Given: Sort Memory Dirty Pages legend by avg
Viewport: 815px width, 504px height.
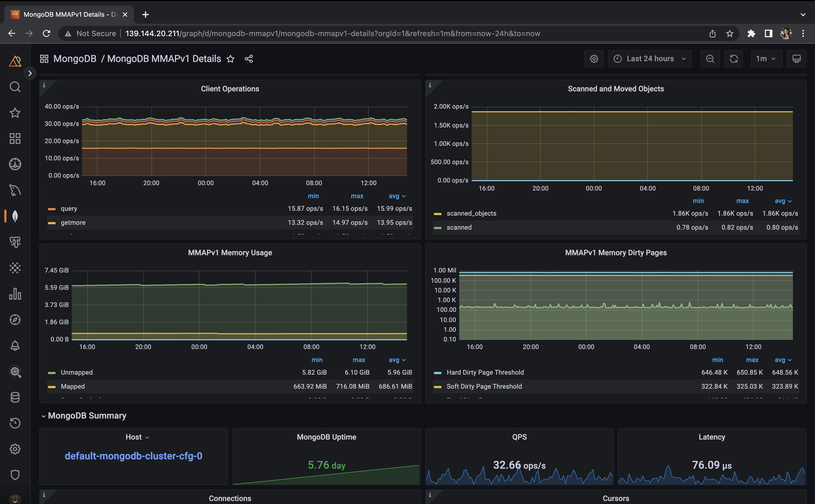Looking at the screenshot, I should [783, 360].
